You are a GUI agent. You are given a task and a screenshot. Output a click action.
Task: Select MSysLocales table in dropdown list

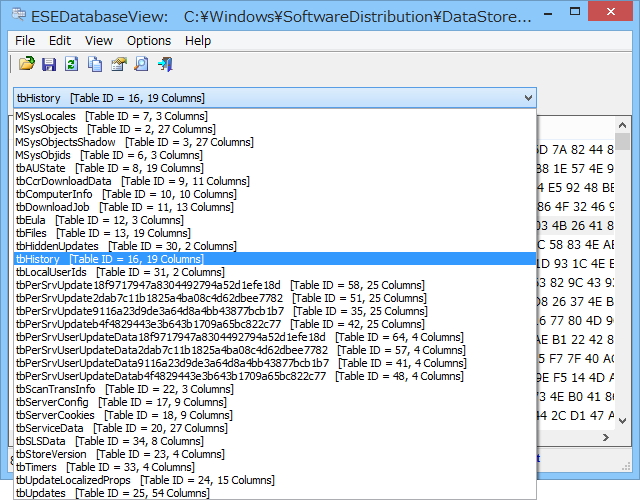click(275, 116)
